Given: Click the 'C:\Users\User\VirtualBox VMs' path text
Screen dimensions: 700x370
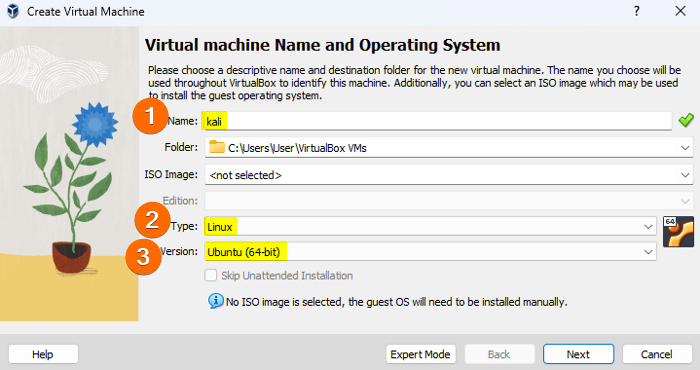Looking at the screenshot, I should (297, 148).
